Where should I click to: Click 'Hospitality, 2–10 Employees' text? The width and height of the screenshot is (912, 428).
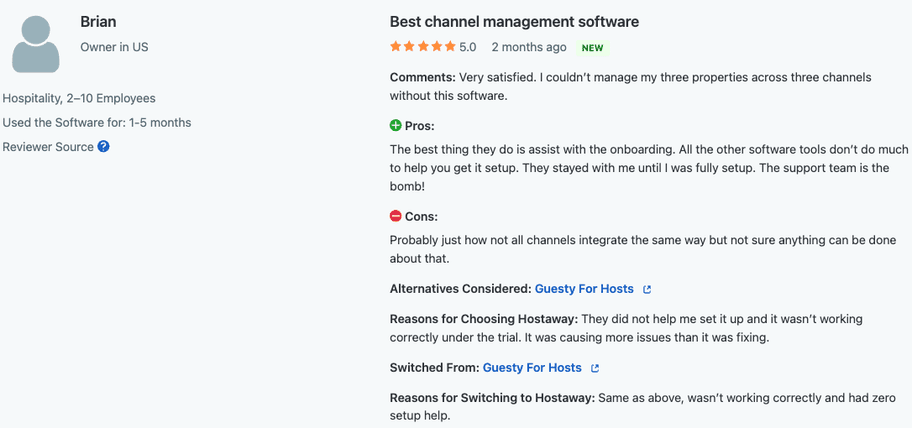coord(79,98)
